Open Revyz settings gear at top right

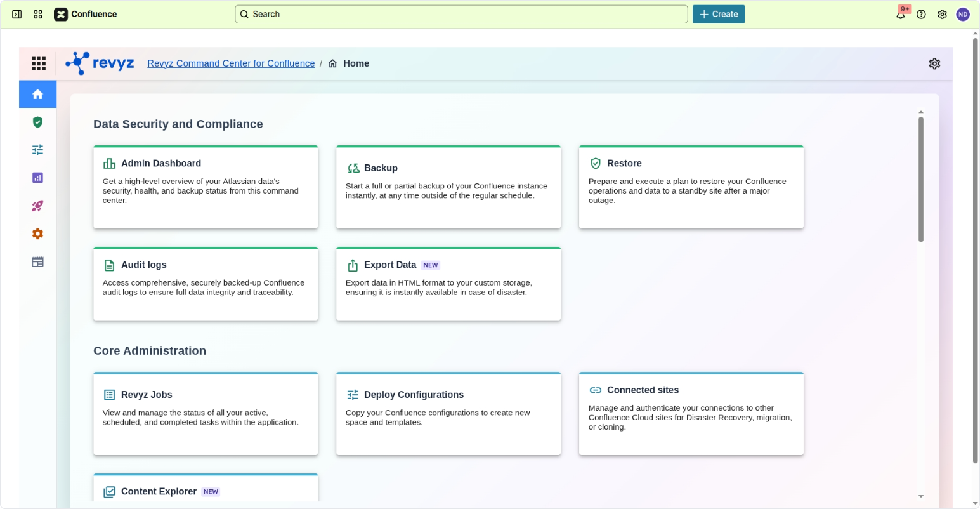tap(934, 63)
